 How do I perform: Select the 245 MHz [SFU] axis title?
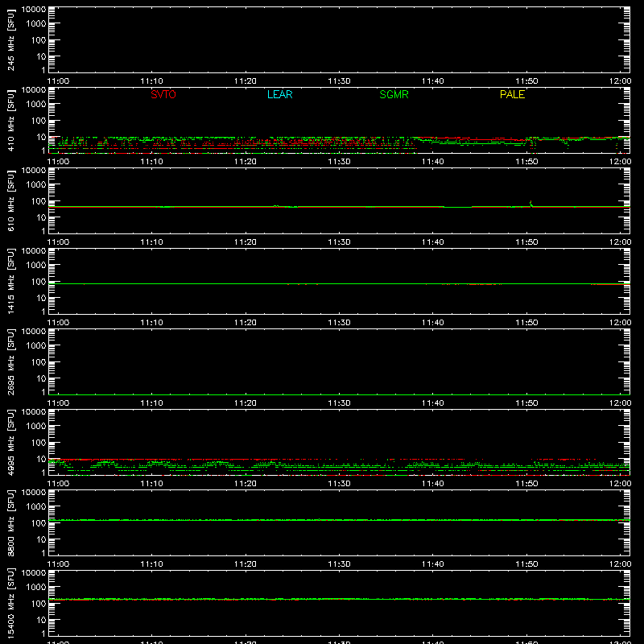[10, 39]
